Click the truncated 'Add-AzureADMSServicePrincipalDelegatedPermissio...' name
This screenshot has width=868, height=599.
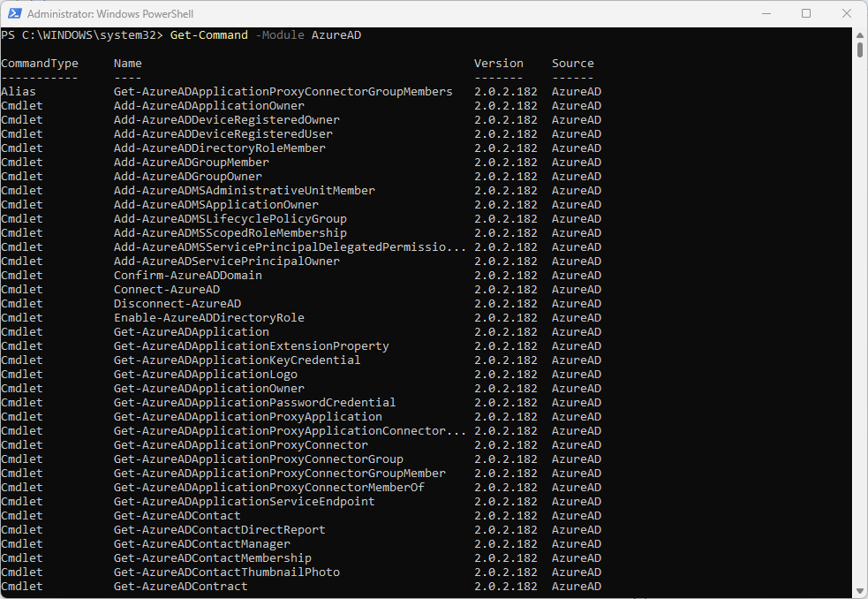point(291,247)
